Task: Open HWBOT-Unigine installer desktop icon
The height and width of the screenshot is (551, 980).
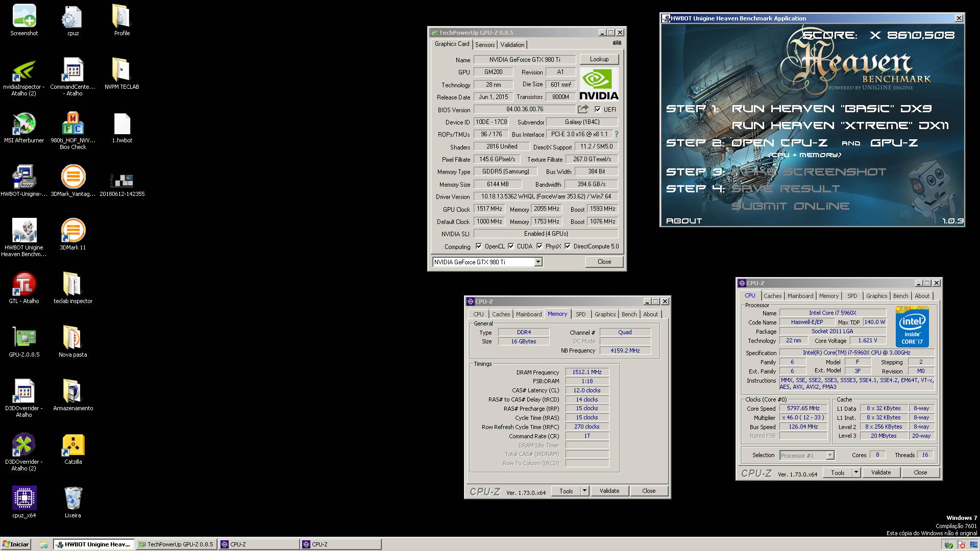Action: (24, 181)
